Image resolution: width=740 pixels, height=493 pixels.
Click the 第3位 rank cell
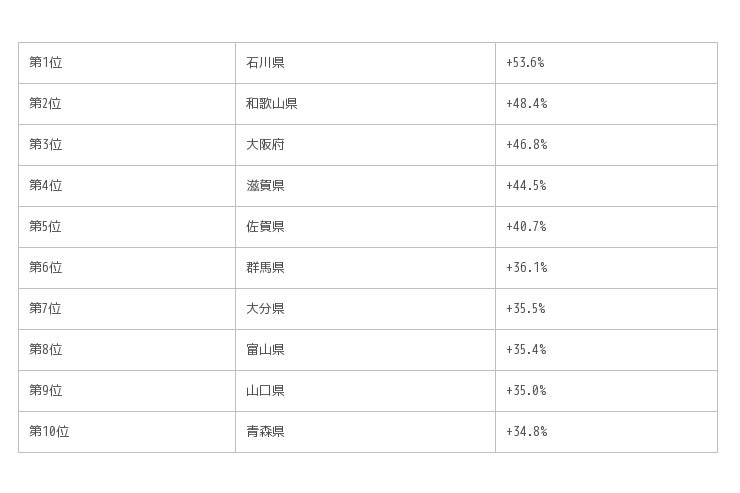46,145
